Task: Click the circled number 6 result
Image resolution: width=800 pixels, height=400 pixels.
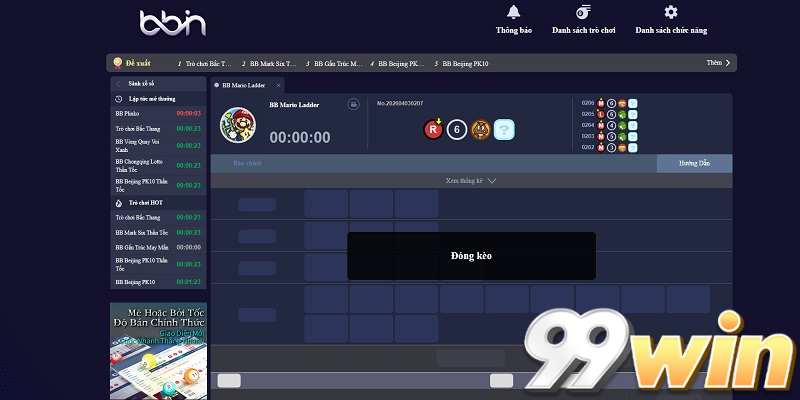Action: point(457,130)
